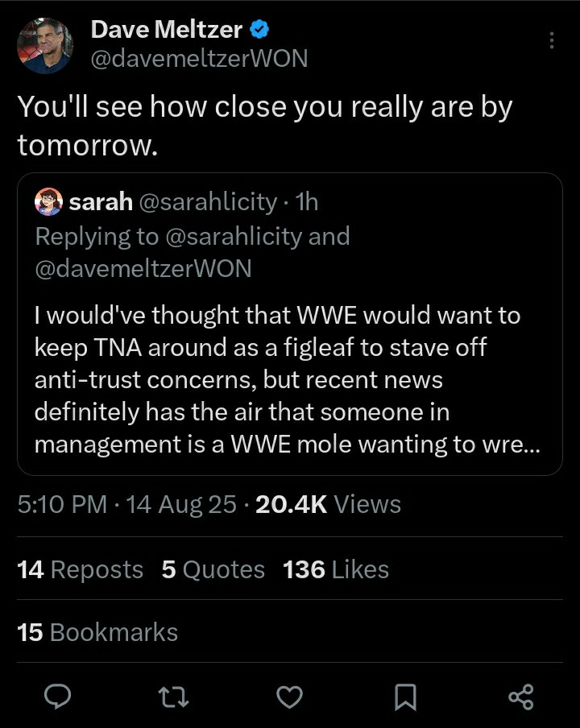View the 14 Reposts list
The width and height of the screenshot is (580, 728).
click(80, 569)
